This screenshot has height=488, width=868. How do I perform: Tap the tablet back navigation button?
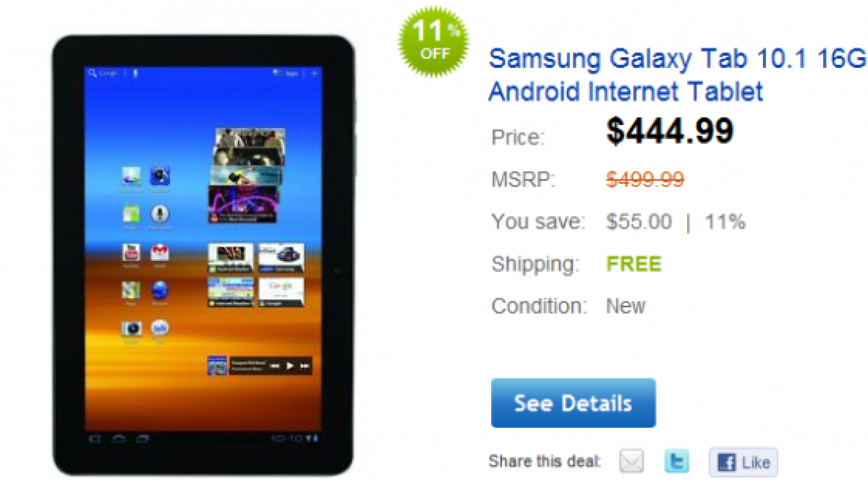point(94,439)
